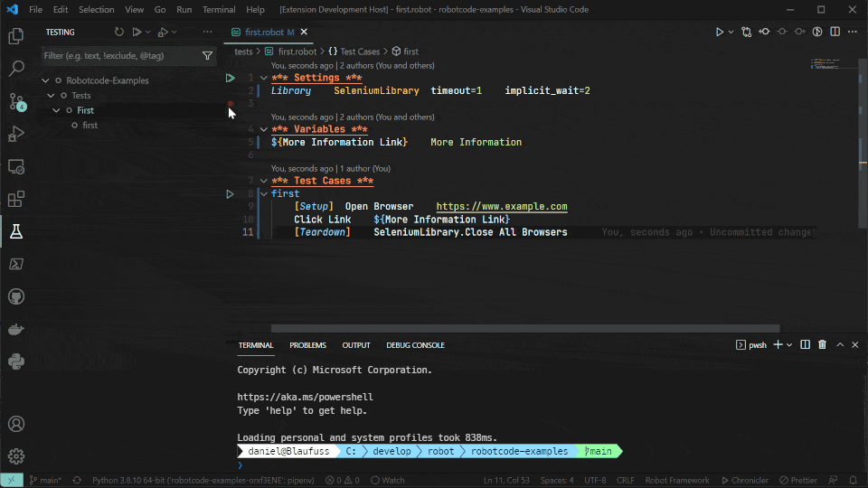This screenshot has height=488, width=868.
Task: Select Python interpreter in status bar
Action: coord(203,480)
